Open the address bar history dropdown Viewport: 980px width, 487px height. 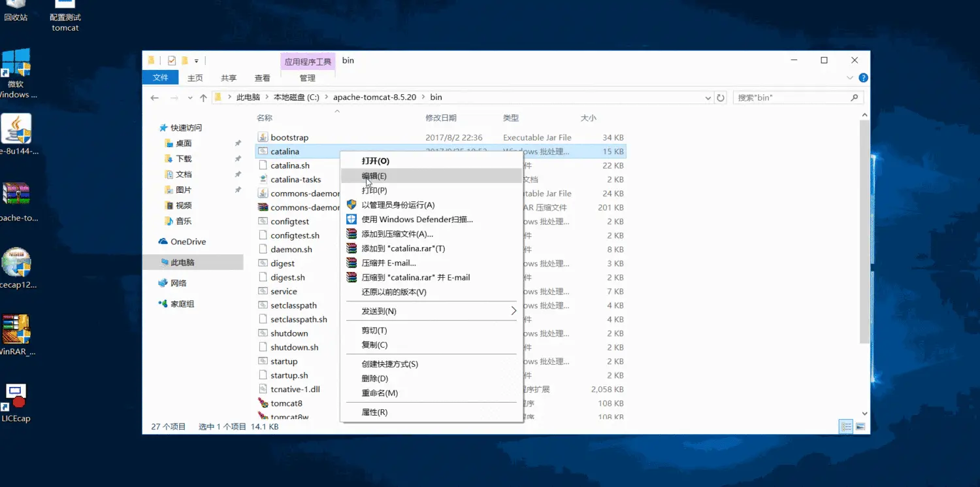708,97
